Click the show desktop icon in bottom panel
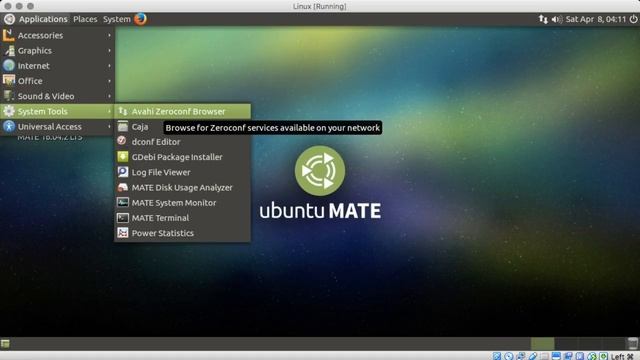This screenshot has width=640, height=360. 5,344
